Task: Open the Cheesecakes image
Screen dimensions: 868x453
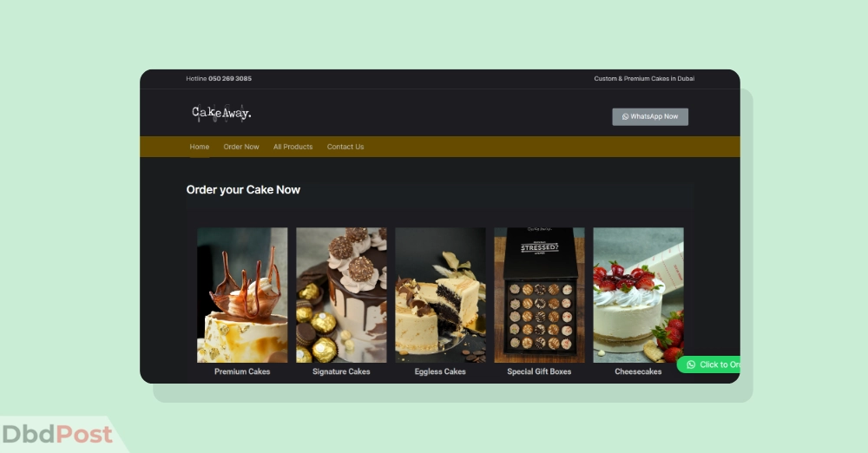Action: (x=638, y=295)
